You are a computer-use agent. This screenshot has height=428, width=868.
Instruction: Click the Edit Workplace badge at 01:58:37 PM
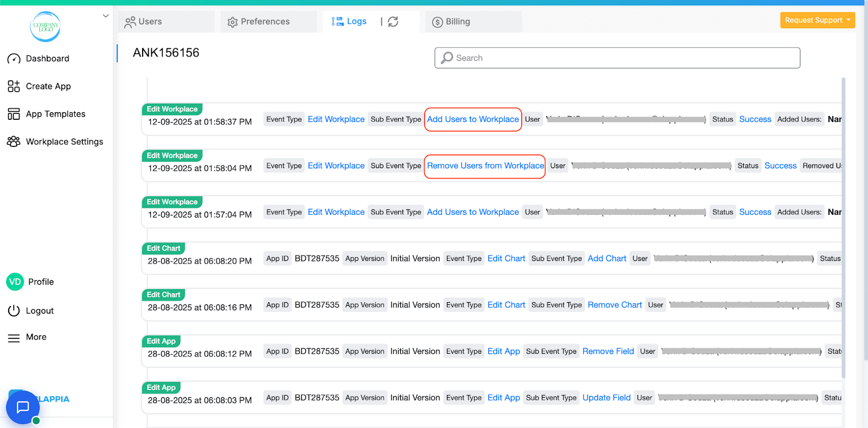coord(172,109)
